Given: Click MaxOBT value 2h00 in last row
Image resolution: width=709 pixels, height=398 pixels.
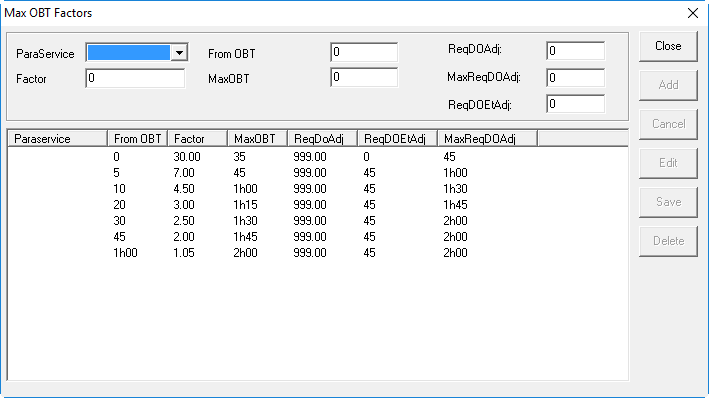Looking at the screenshot, I should click(245, 253).
